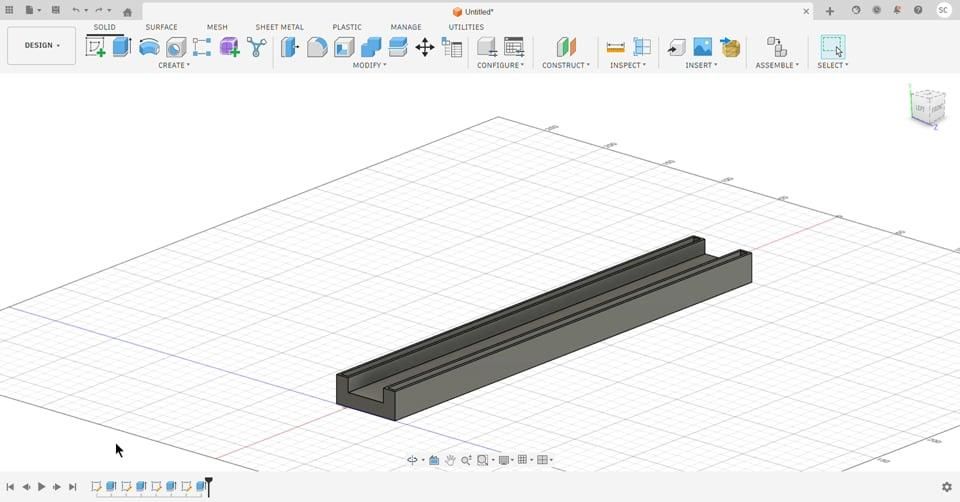Open the Help menu
The image size is (960, 502).
(918, 10)
